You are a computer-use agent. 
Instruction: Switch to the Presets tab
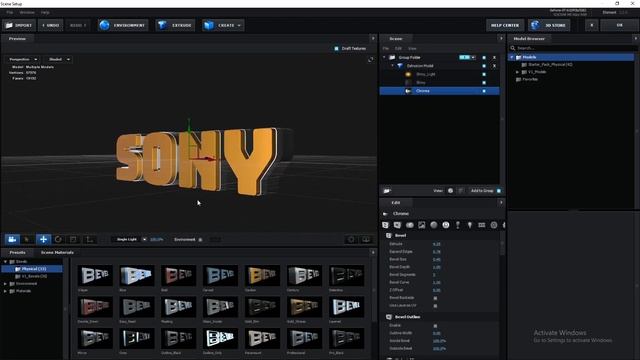point(18,253)
